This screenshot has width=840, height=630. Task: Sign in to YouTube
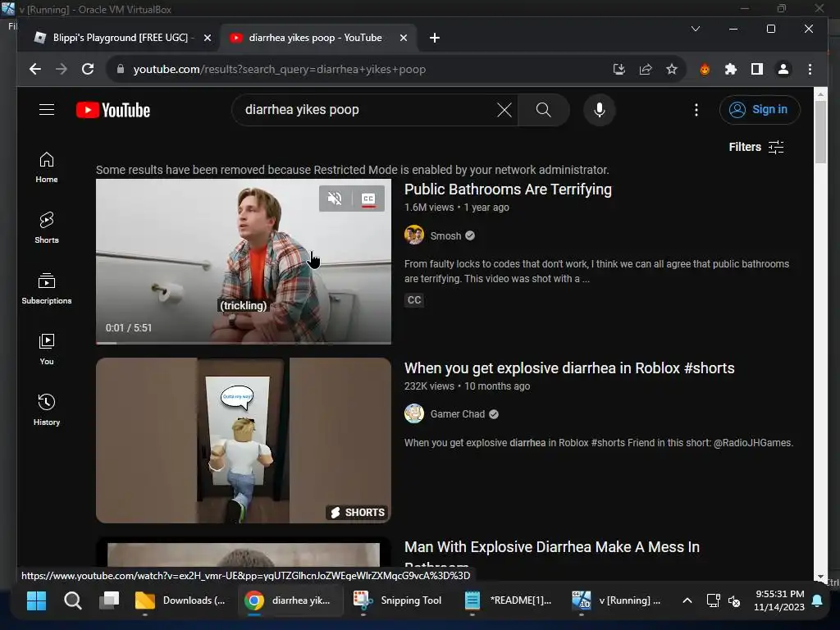pos(760,110)
